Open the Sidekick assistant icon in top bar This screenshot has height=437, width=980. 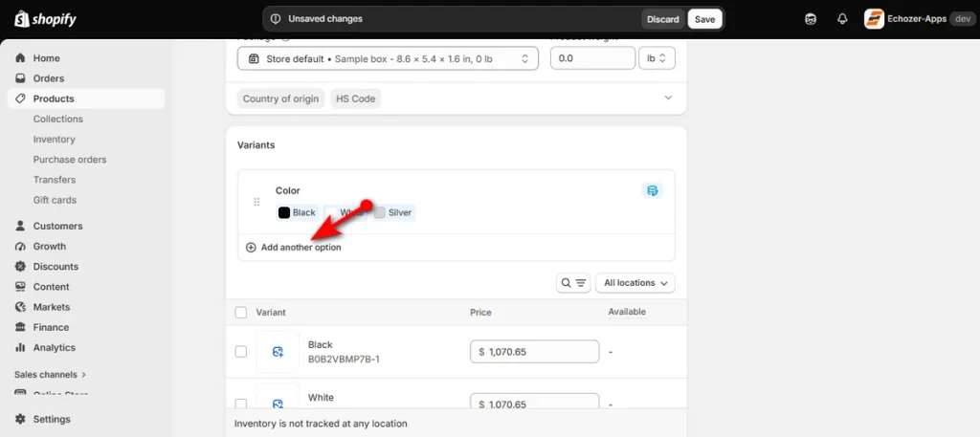(811, 19)
